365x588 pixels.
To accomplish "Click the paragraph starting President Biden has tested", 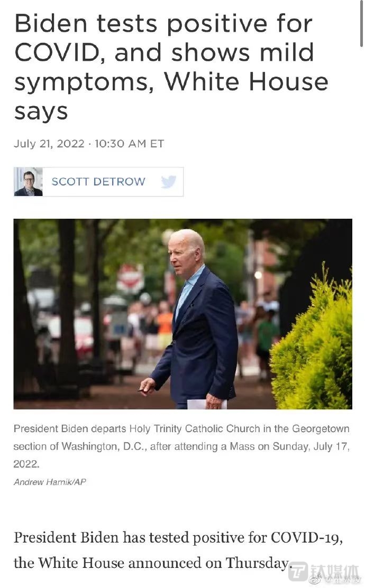I will coord(178,550).
